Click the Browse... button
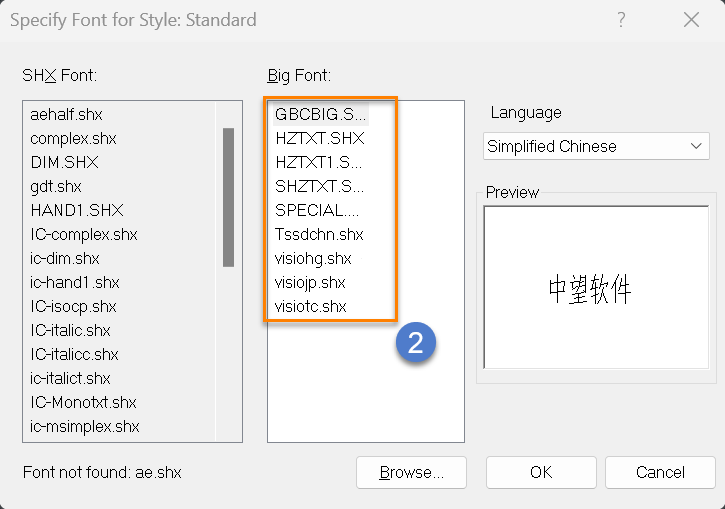The width and height of the screenshot is (725, 509). pos(412,472)
